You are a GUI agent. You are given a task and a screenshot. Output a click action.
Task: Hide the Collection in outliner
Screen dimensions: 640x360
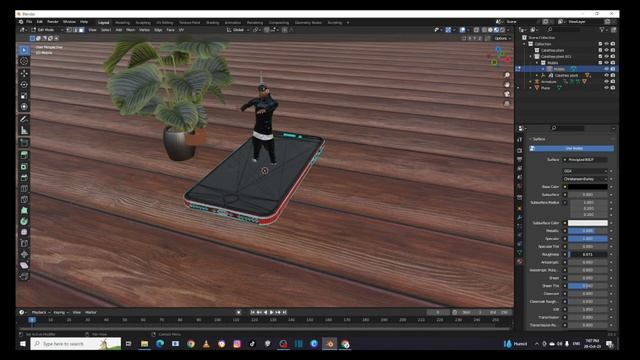607,44
